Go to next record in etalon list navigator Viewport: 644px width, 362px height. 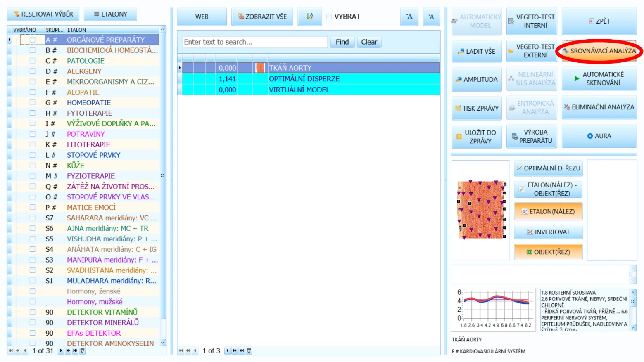(61, 351)
